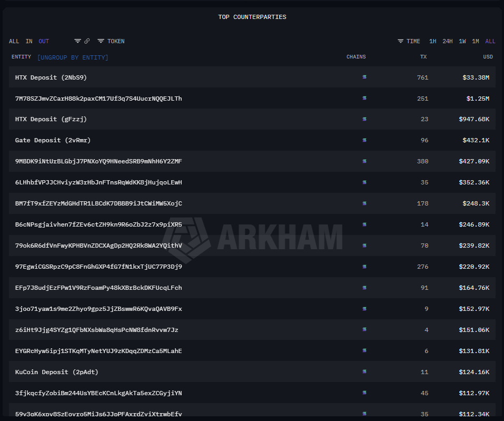Open address EYGRcHyw5ipj1STKqMTyNetYUJ9...

(x=98, y=351)
